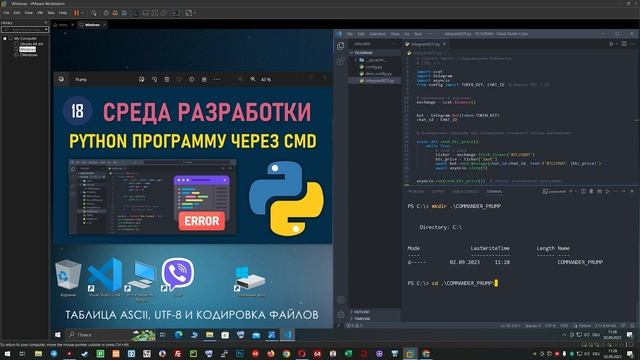Open the Photos more options menu
The width and height of the screenshot is (640, 360).
pyautogui.click(x=217, y=79)
